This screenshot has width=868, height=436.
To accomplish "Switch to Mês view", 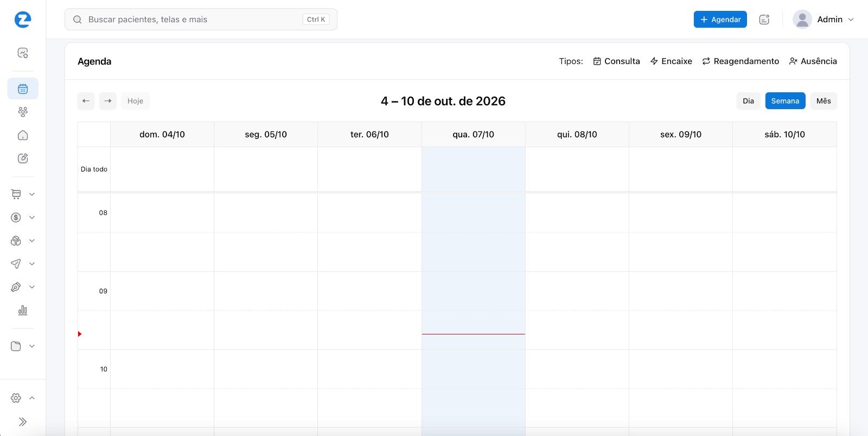I will [824, 101].
